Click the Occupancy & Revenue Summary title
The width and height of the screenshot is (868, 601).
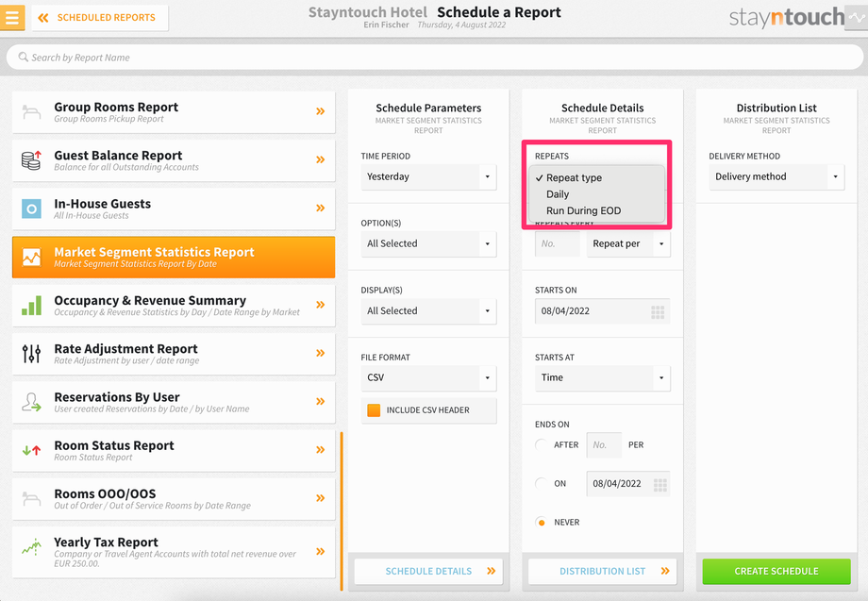coord(150,300)
